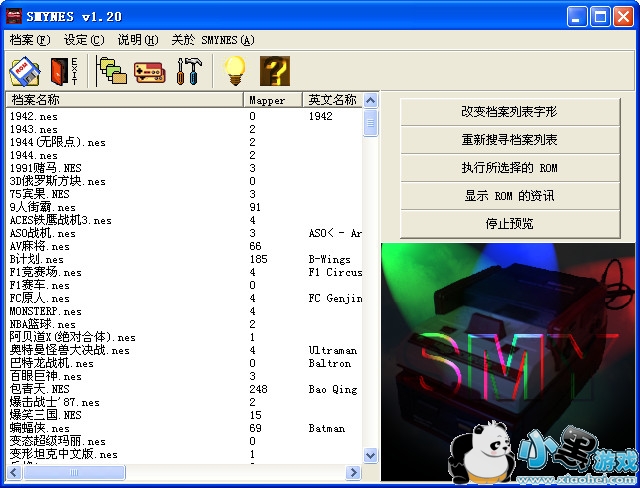The image size is (640, 488).
Task: Select 1944.nes in the file list
Action: point(33,155)
